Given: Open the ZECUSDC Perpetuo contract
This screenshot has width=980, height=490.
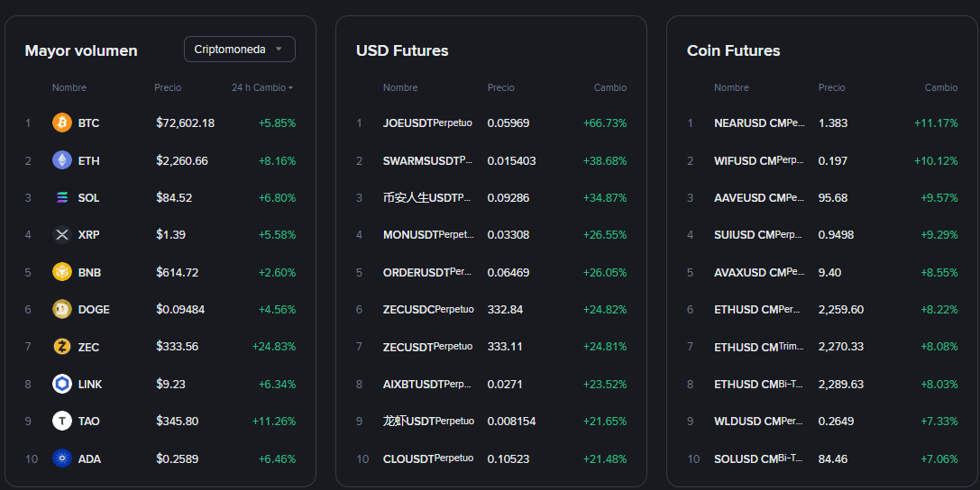Looking at the screenshot, I should 428,309.
